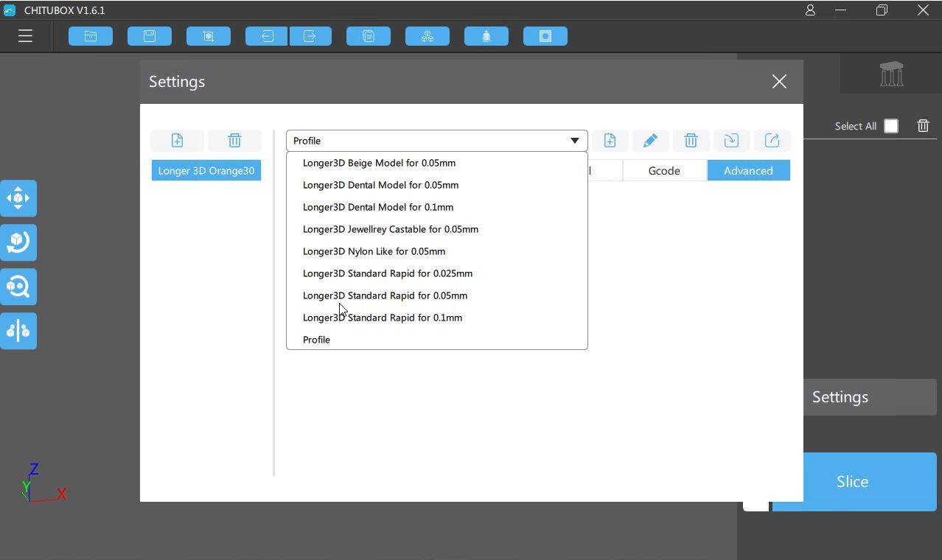Click the redo right-arrow toolbar icon
Screen dimensions: 942x560
pos(310,36)
